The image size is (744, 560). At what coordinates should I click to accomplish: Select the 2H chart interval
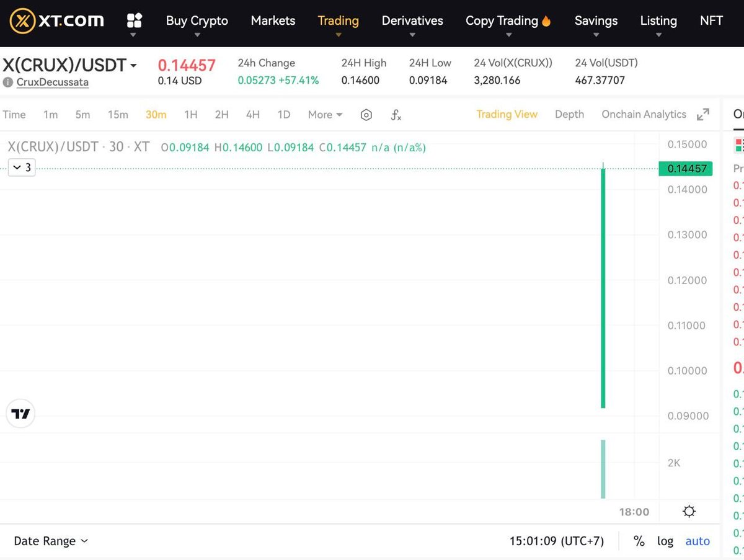221,115
